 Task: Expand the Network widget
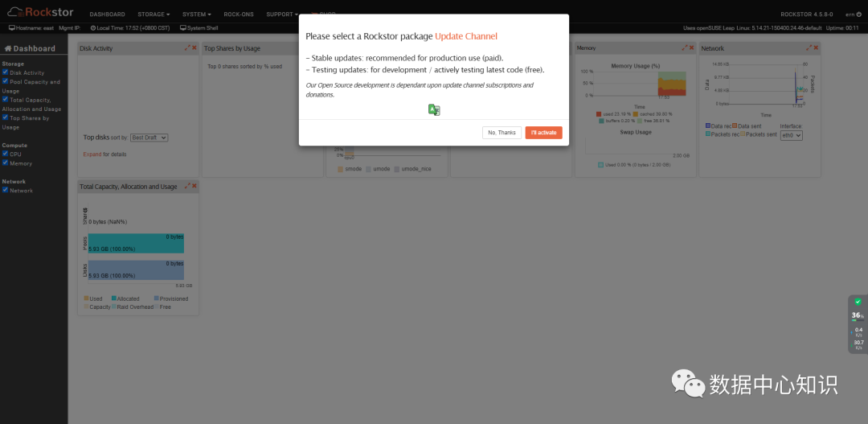(809, 48)
